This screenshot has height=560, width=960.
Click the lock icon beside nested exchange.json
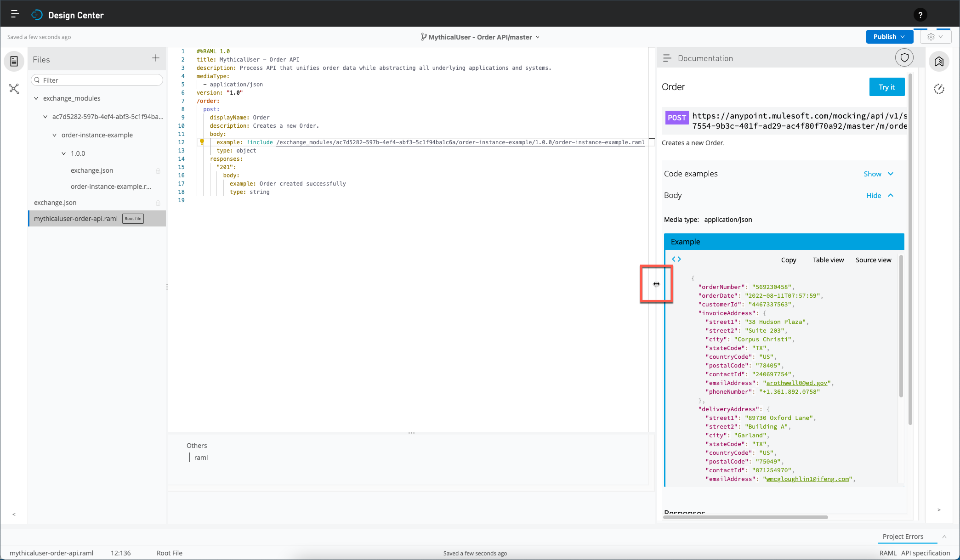[x=158, y=171]
